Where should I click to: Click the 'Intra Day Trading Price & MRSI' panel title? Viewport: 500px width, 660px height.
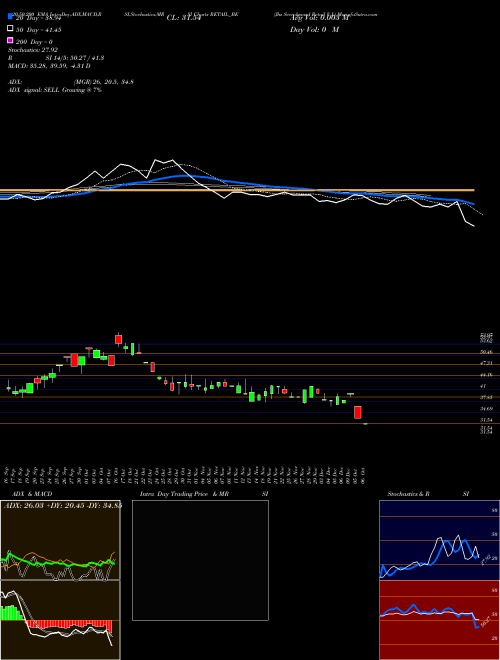click(204, 494)
